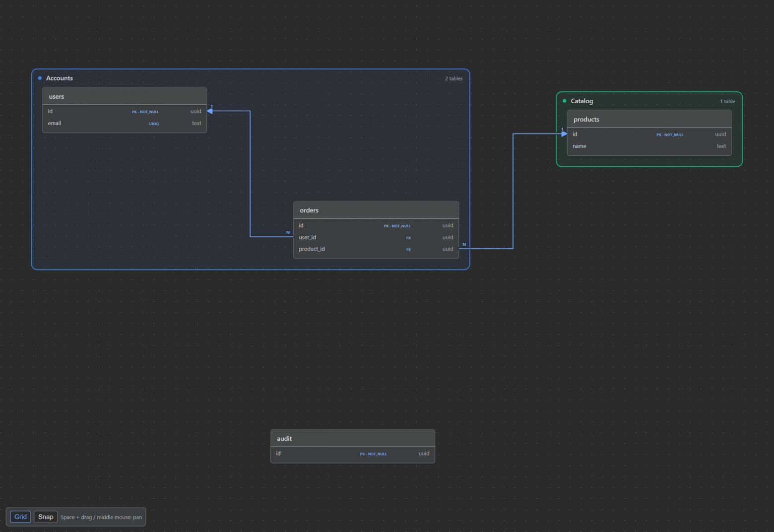Viewport: 774px width, 532px height.
Task: Click the email field name in users
Action: click(x=55, y=123)
